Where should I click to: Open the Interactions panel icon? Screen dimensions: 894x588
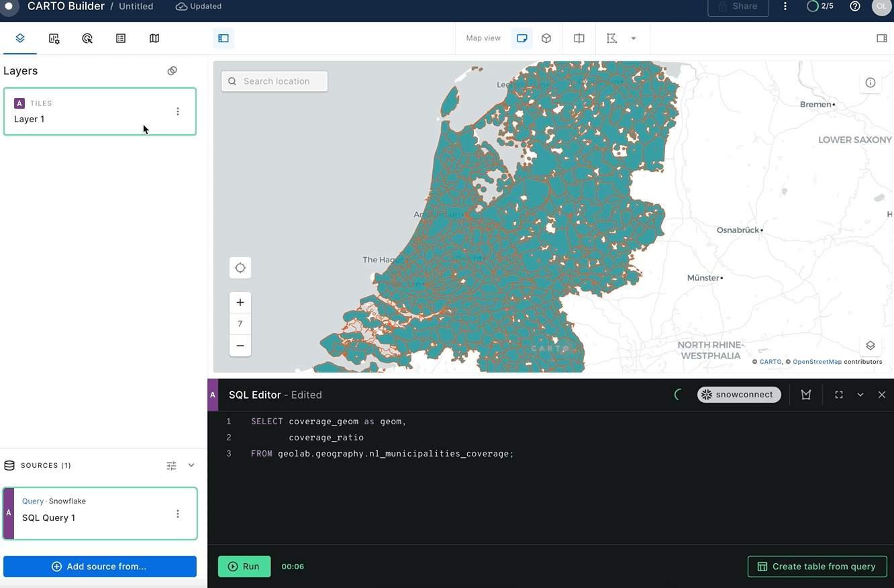click(x=87, y=38)
